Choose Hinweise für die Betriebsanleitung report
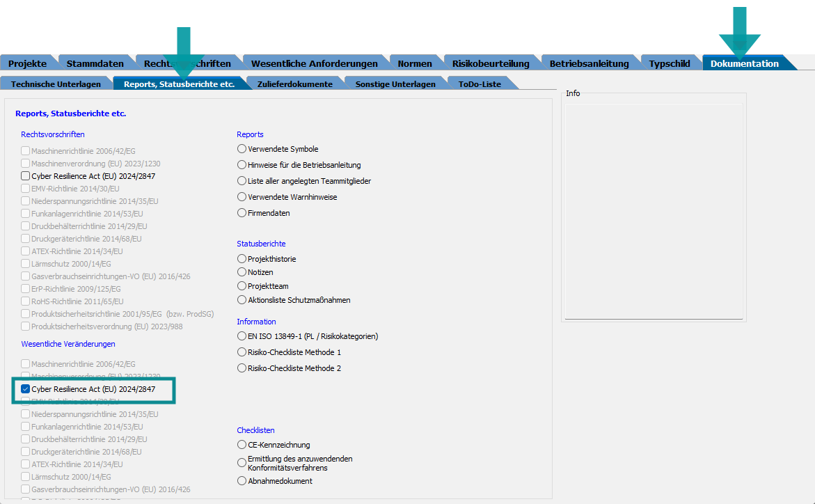The width and height of the screenshot is (815, 504). (242, 165)
